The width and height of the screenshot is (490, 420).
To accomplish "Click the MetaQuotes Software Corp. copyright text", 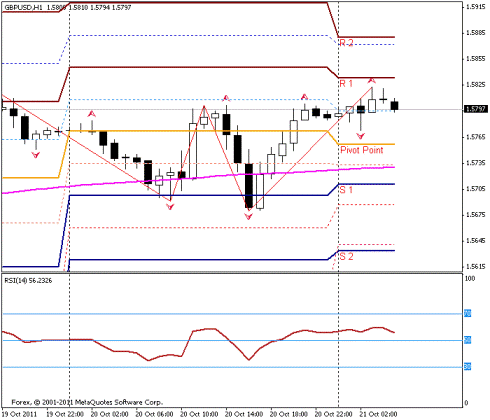I will [118, 402].
